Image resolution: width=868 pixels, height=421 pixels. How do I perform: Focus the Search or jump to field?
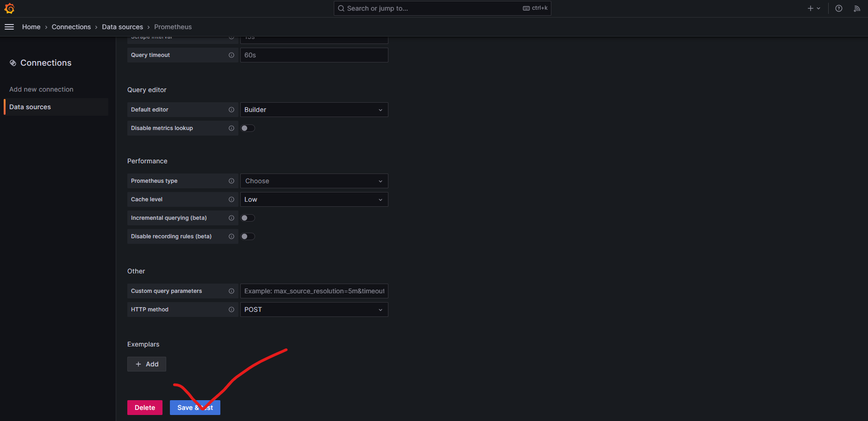click(x=442, y=8)
